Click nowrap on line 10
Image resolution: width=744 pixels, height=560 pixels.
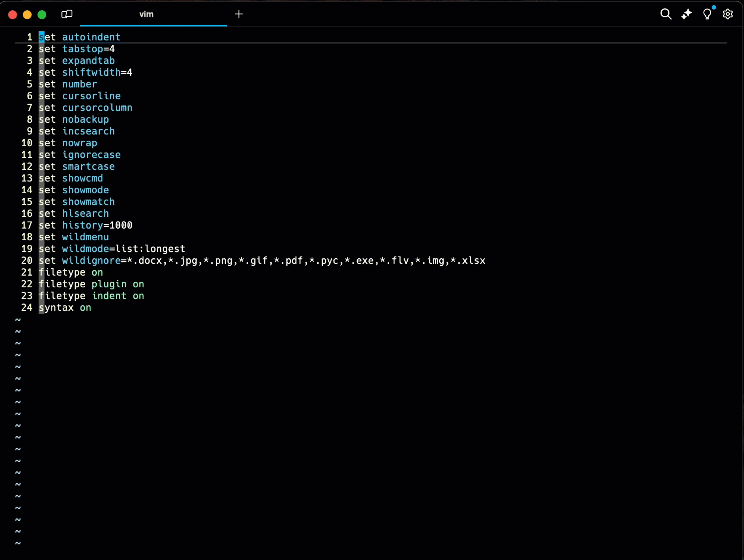coord(79,143)
